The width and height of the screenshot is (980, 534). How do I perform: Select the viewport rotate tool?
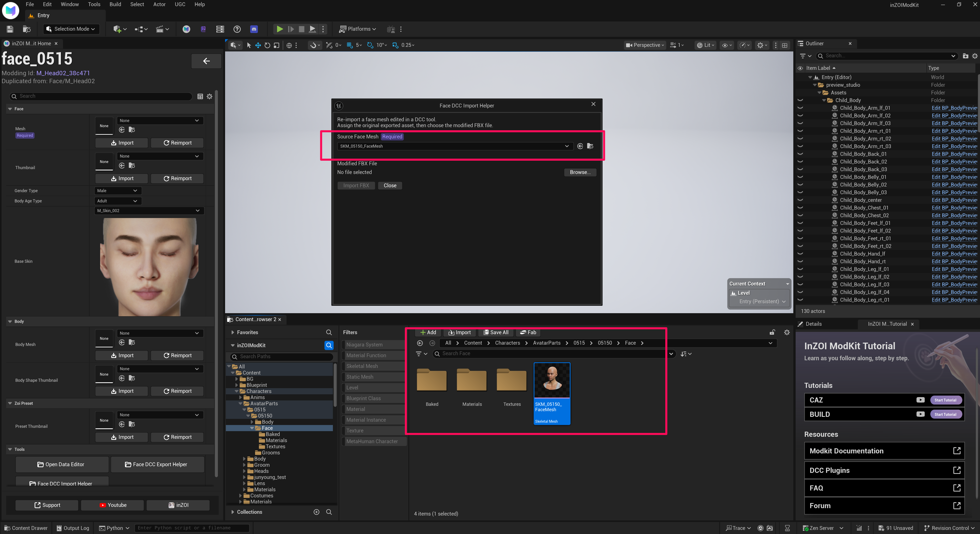tap(267, 45)
